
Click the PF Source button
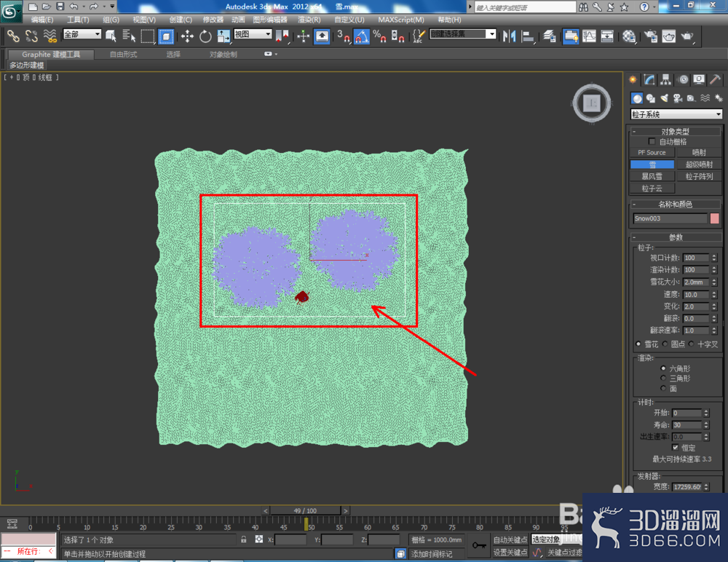pyautogui.click(x=652, y=152)
